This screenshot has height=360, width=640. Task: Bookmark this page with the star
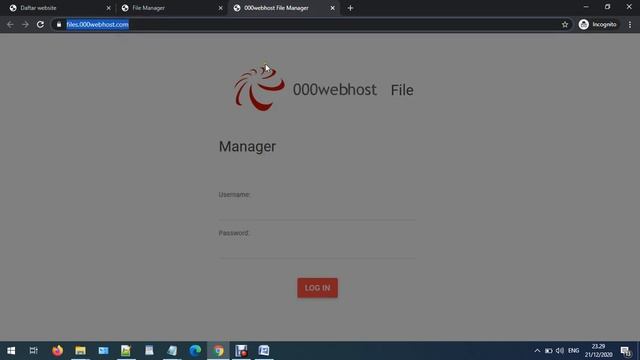click(x=565, y=24)
